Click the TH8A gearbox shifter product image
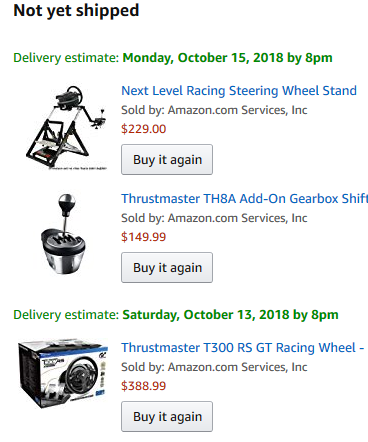Viewport: 368px width, 442px height. pos(63,234)
